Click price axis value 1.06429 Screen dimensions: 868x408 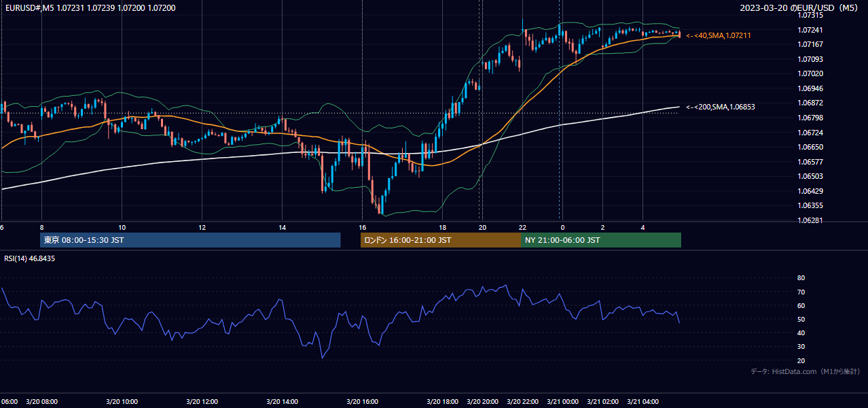coord(810,191)
